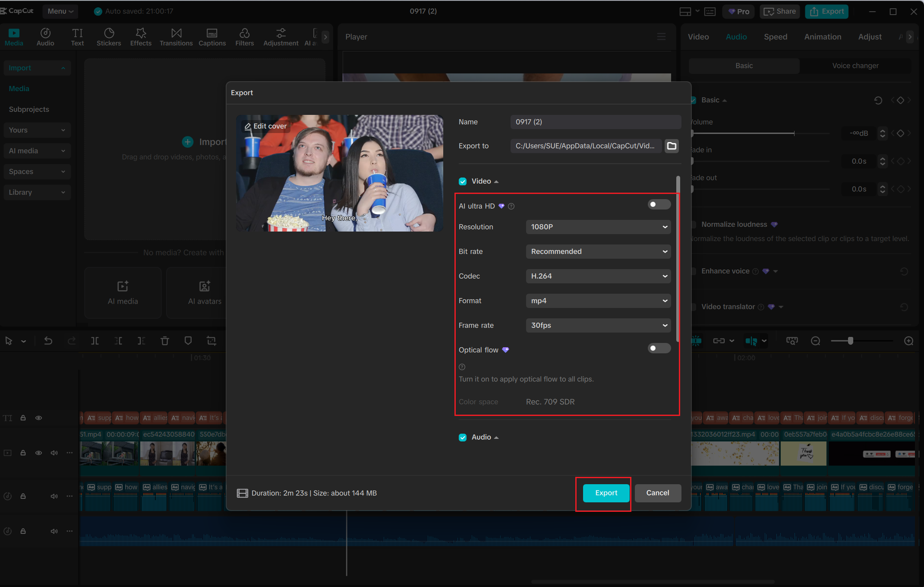924x587 pixels.
Task: Uncheck the Audio checkbox in export dialog
Action: pyautogui.click(x=462, y=437)
